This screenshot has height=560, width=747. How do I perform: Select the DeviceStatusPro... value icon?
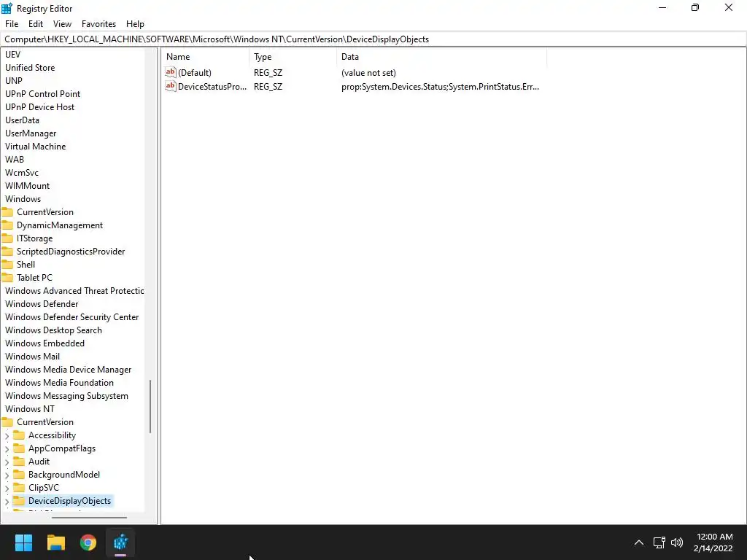point(171,86)
